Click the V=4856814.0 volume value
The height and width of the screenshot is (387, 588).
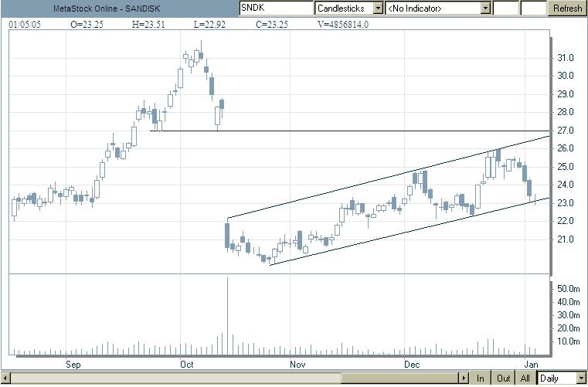tap(343, 25)
